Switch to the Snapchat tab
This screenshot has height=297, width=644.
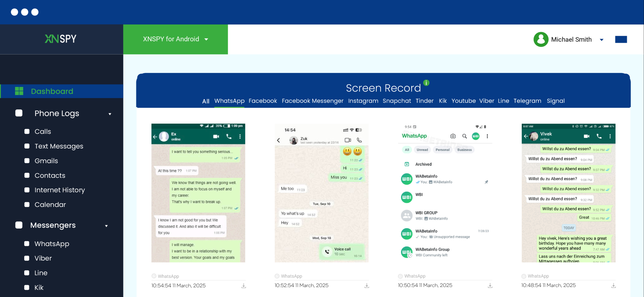coord(397,101)
